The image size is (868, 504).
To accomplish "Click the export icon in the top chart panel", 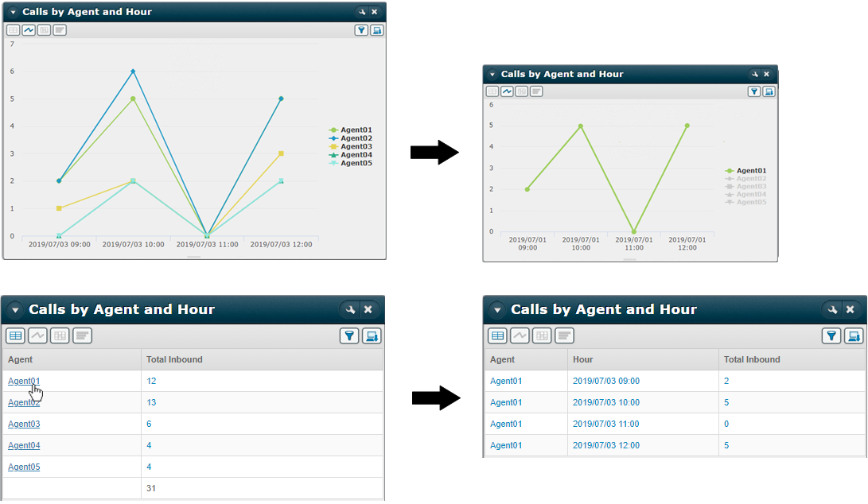I will coord(376,29).
